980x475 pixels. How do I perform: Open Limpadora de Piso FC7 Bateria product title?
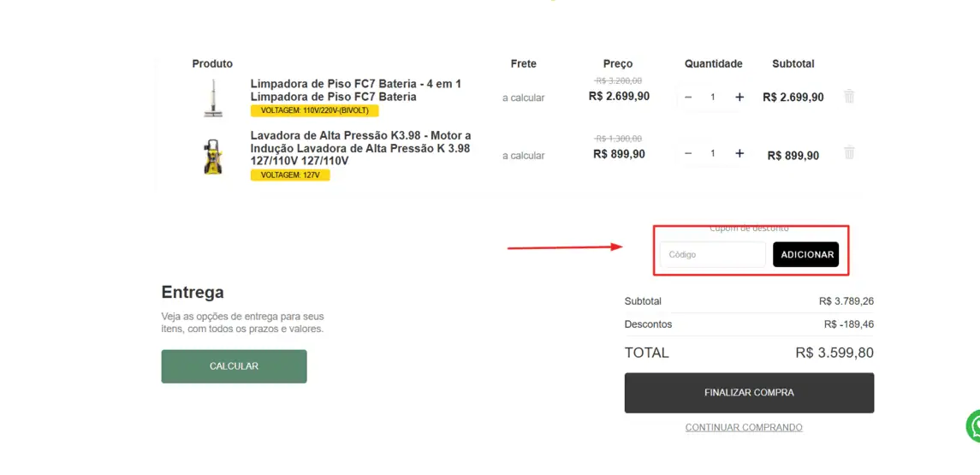point(356,90)
